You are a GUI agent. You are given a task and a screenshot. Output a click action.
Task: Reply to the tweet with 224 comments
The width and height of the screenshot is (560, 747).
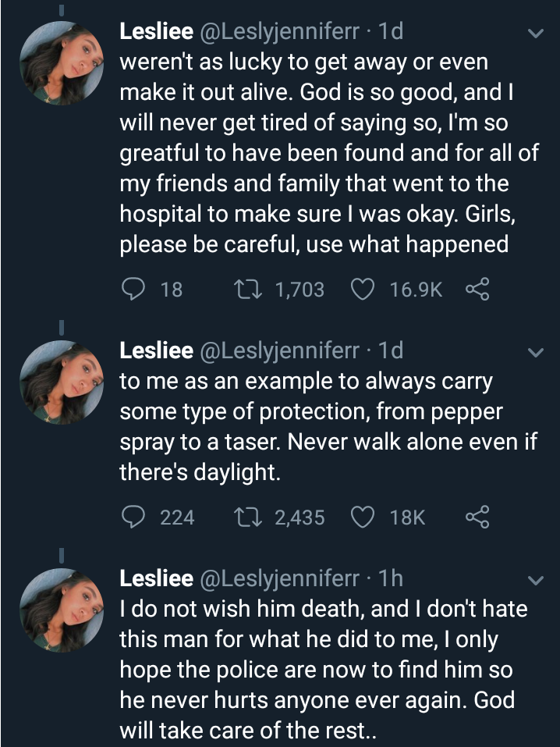pos(133,517)
